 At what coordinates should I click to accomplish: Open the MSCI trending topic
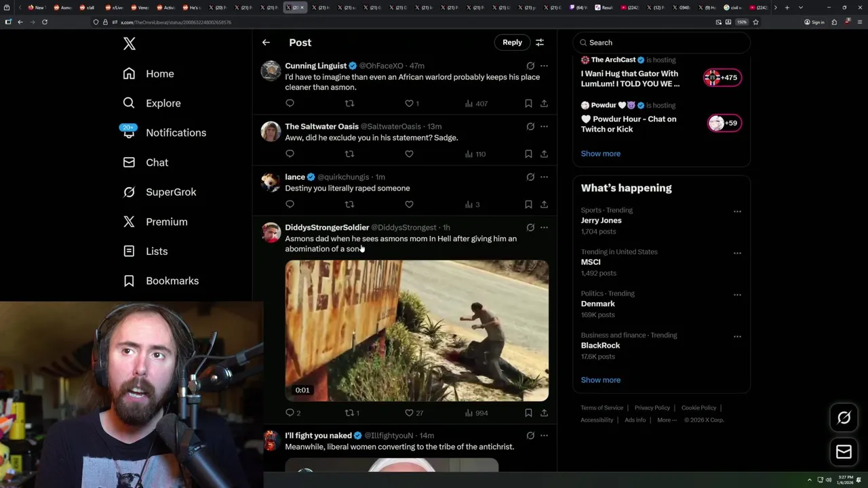591,262
